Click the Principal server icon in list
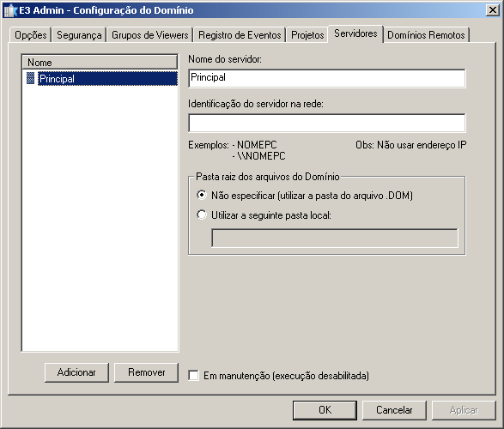504x429 pixels. click(30, 78)
